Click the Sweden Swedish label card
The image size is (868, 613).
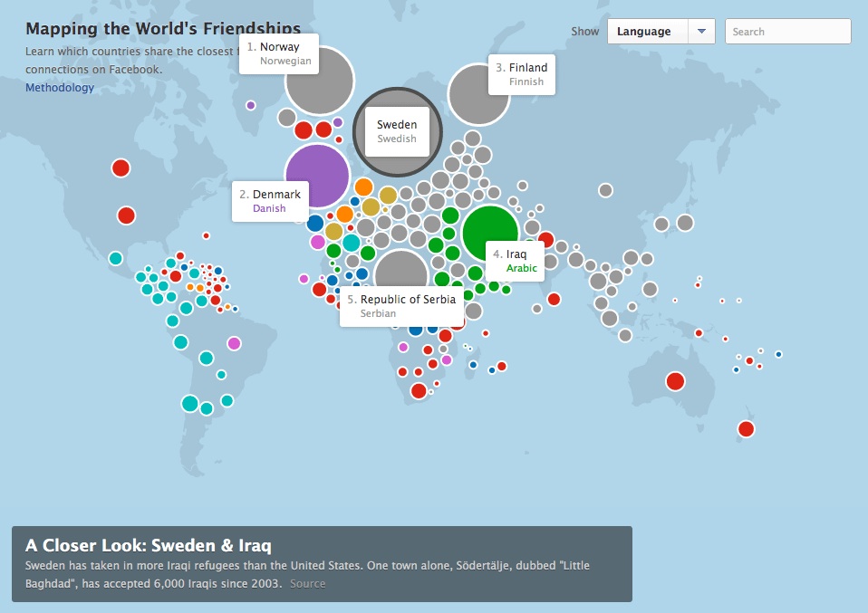point(397,131)
